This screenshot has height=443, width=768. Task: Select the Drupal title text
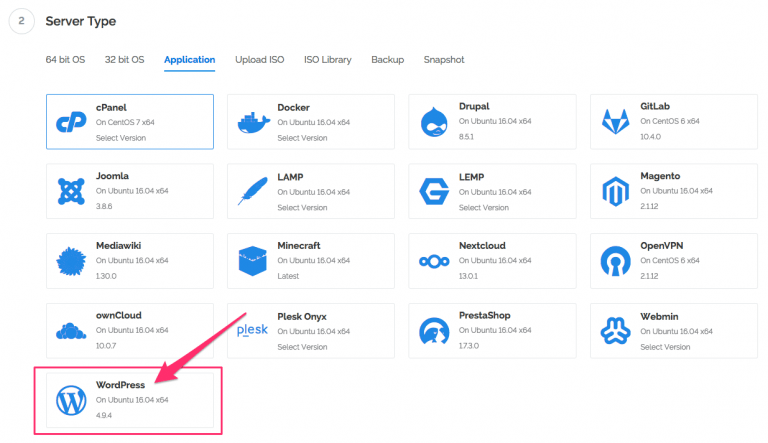(474, 106)
